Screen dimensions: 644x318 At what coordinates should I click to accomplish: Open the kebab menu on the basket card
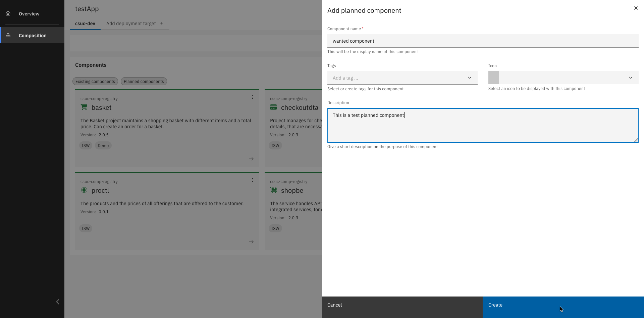pos(252,97)
